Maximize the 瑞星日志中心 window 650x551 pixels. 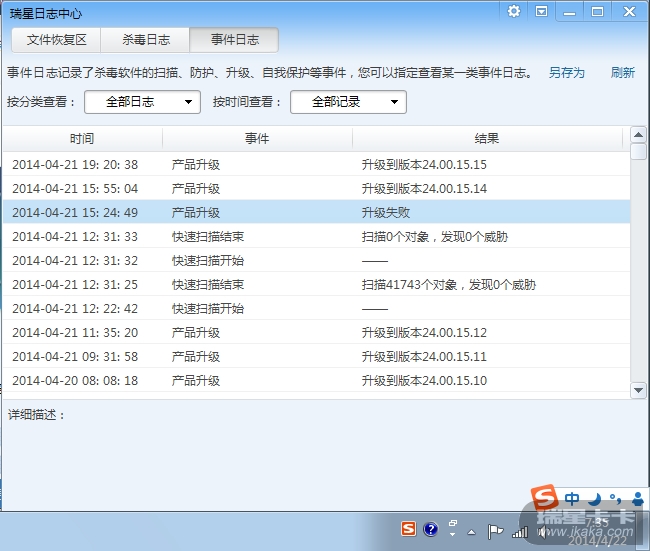(x=597, y=12)
